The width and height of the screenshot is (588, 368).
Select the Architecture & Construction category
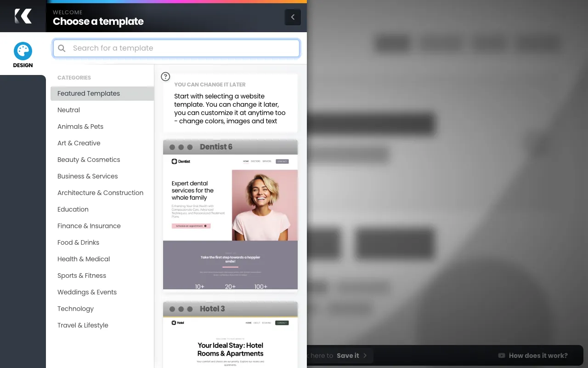[102, 193]
